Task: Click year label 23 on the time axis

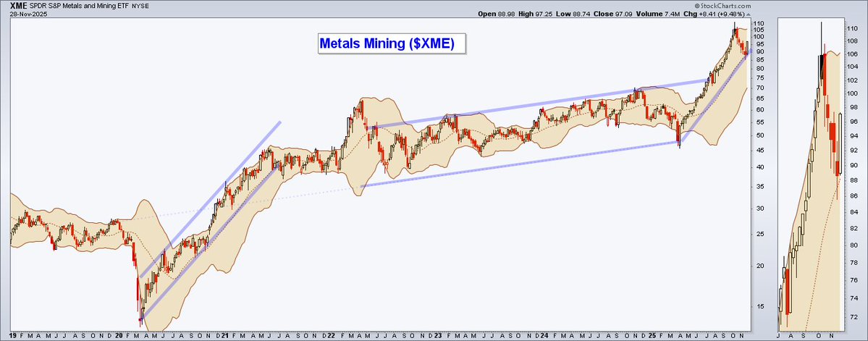Action: (437, 335)
